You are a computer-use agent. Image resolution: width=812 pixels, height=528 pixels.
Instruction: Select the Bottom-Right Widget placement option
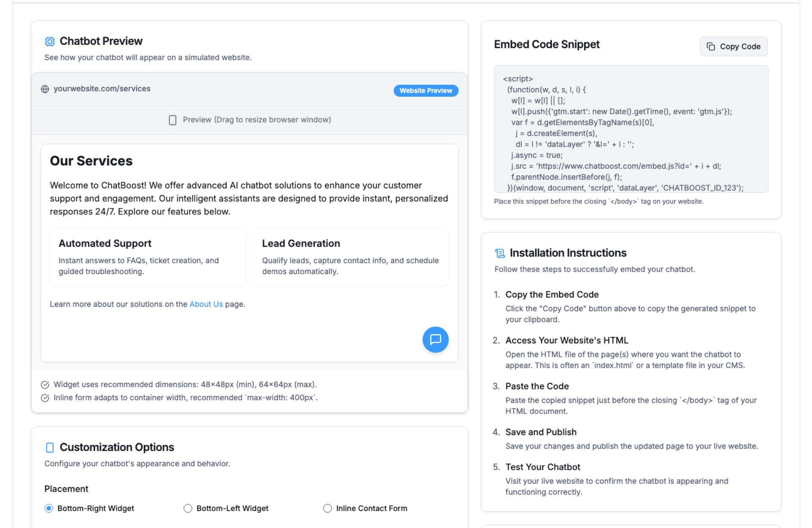[x=49, y=508]
